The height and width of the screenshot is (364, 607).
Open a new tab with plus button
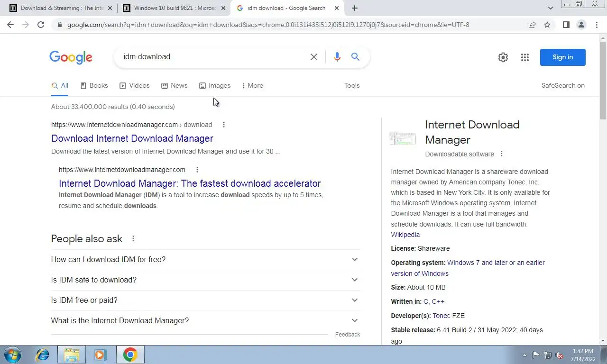(355, 8)
